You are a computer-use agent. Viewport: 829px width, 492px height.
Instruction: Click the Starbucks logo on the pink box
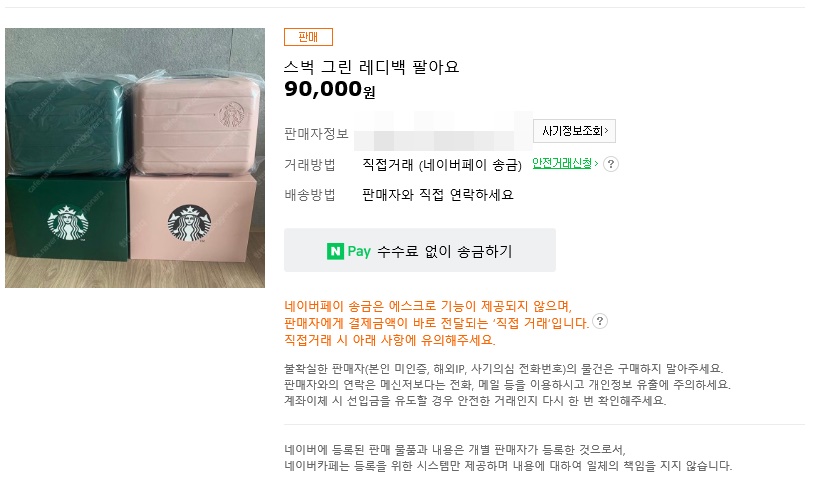pyautogui.click(x=189, y=225)
